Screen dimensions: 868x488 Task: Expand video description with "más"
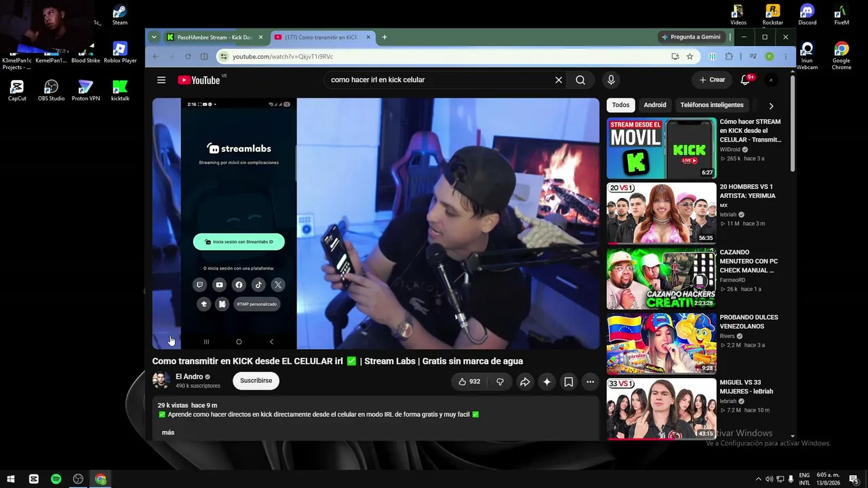pos(168,432)
